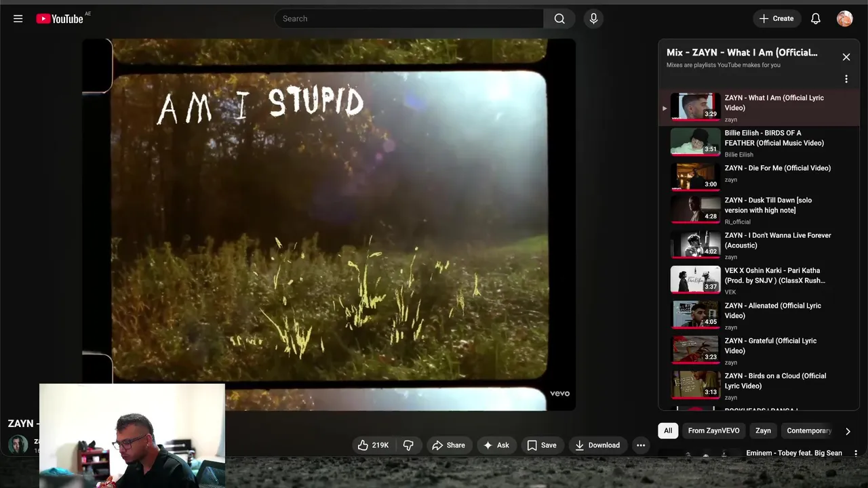Click the Mix - ZAYN - What I Am title
The height and width of the screenshot is (488, 868).
(x=742, y=52)
